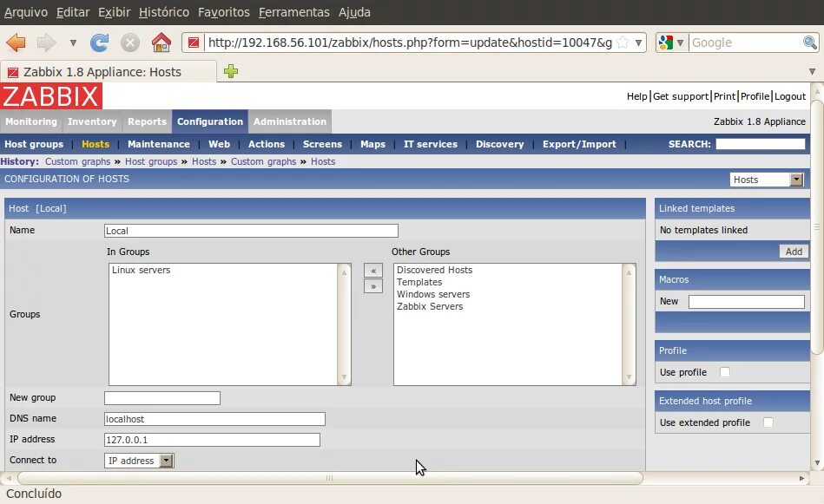Click the ZABBIX logo
The image size is (824, 504).
51,96
